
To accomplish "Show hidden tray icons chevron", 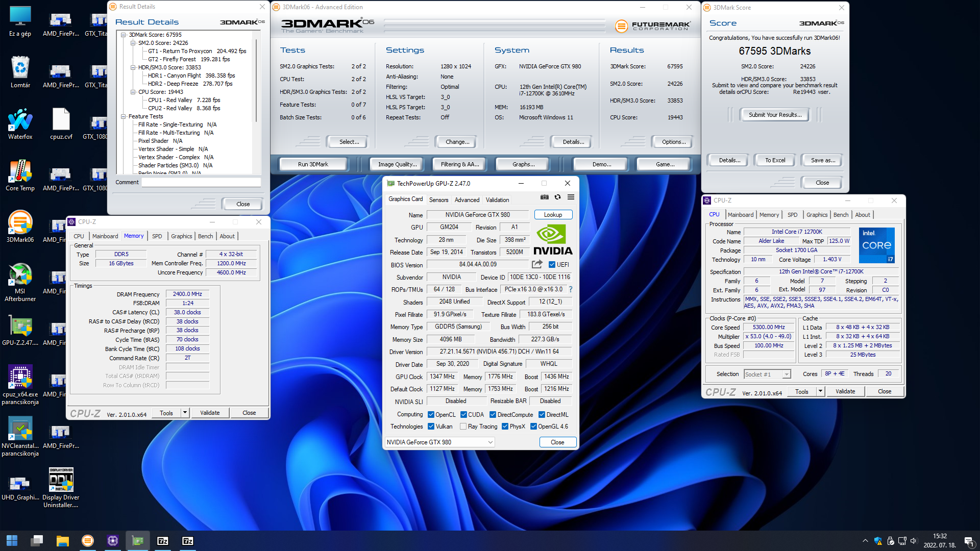I will tap(865, 541).
